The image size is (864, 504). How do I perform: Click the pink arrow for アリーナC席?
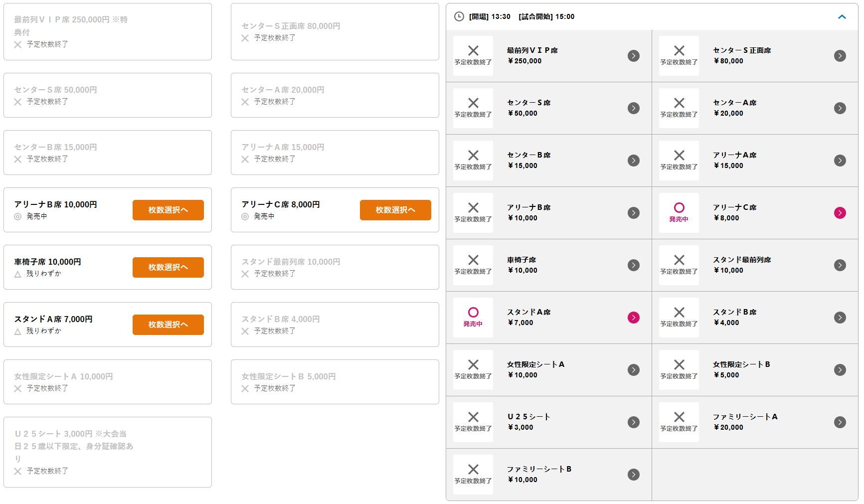tap(840, 213)
